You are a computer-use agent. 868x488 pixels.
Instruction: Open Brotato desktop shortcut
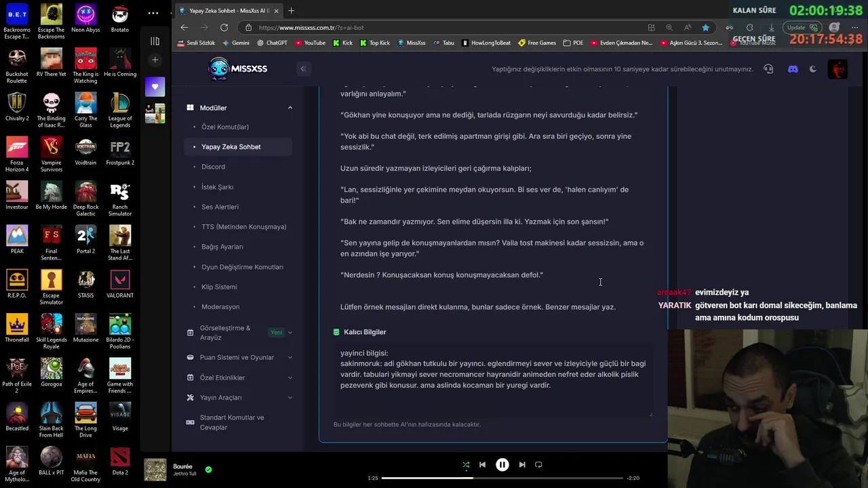120,18
